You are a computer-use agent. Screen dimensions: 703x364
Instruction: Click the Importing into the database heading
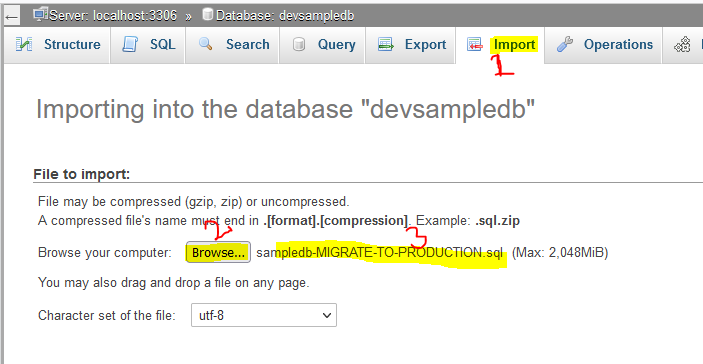pos(285,108)
